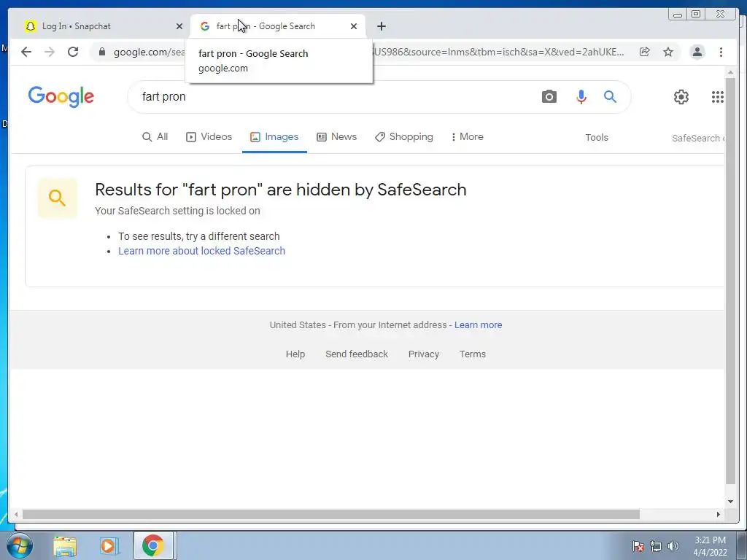The image size is (747, 560).
Task: Open the Chrome profile avatar menu
Action: pyautogui.click(x=697, y=52)
